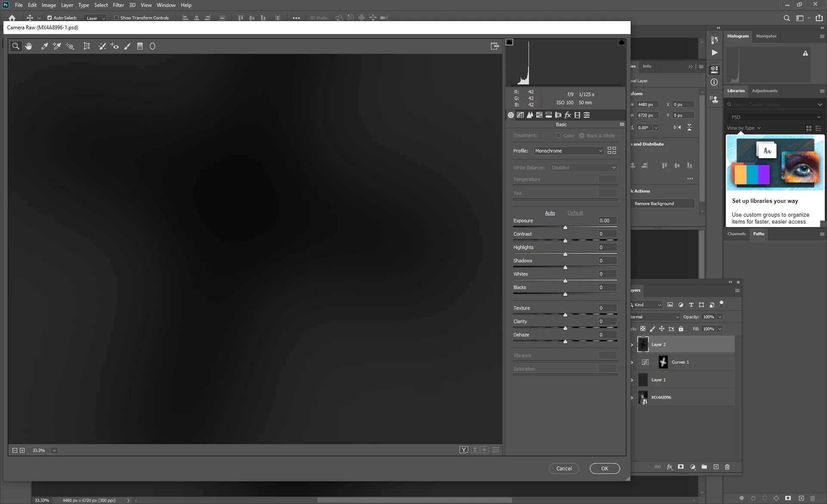Click the OK button

[x=604, y=468]
